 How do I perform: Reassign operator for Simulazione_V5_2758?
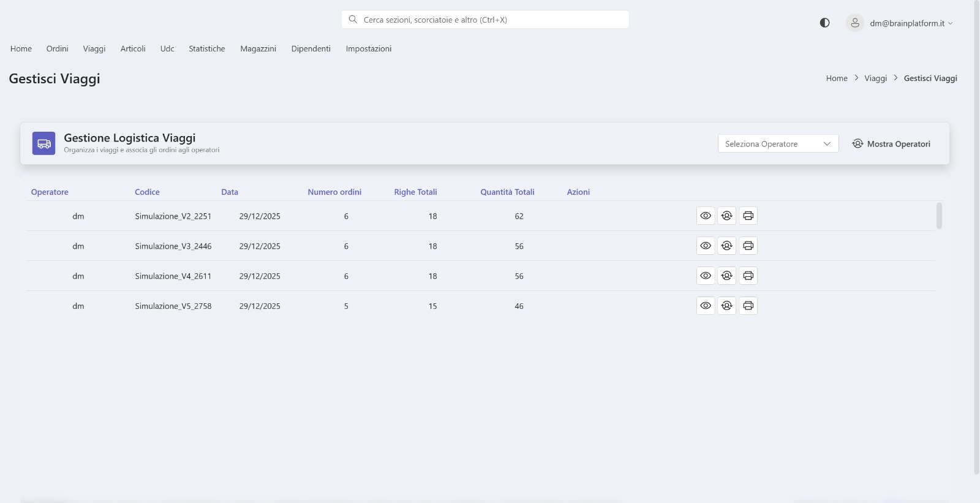click(727, 306)
